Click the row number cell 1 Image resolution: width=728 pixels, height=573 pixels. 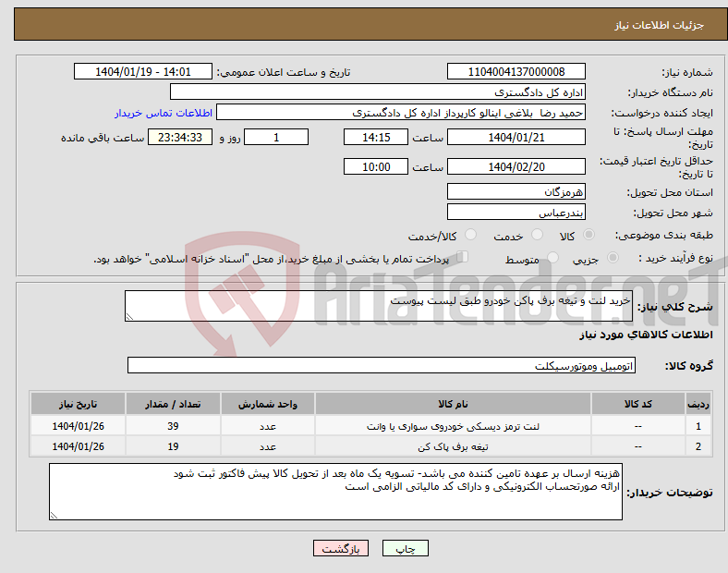[698, 426]
